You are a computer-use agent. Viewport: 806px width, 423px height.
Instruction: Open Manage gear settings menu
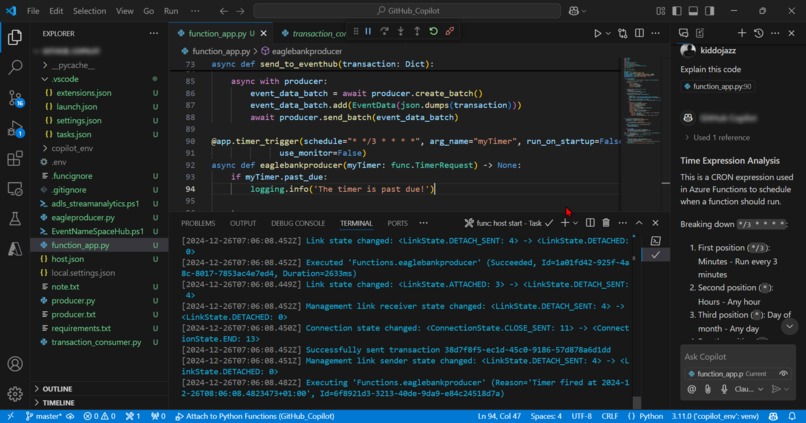point(15,394)
